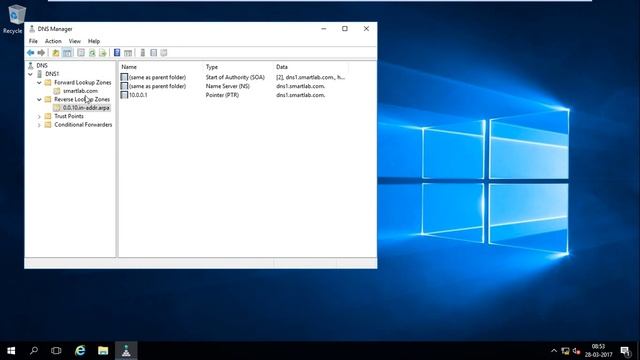Click the DNS1 server icon in the tree

click(x=40, y=74)
